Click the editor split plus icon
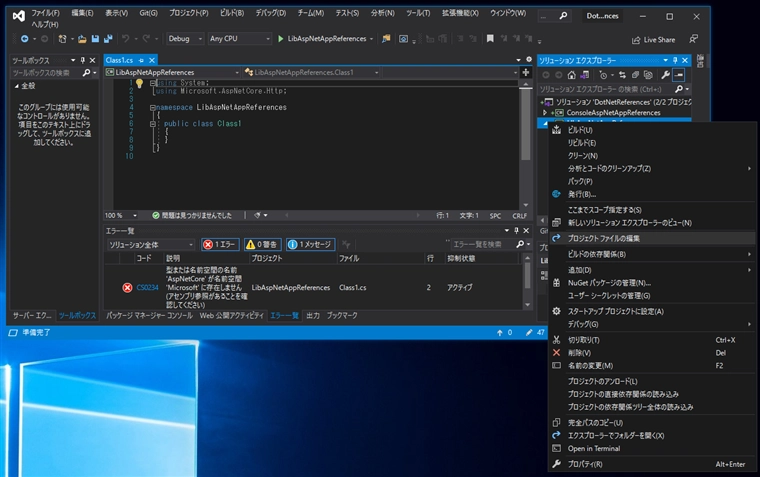This screenshot has width=760, height=477. [525, 72]
